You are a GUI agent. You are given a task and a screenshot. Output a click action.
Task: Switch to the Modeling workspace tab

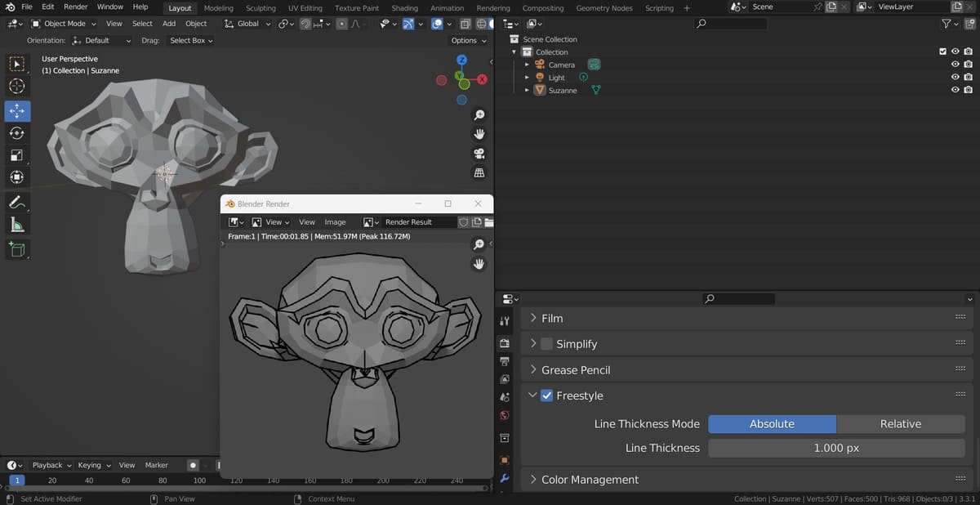point(218,8)
